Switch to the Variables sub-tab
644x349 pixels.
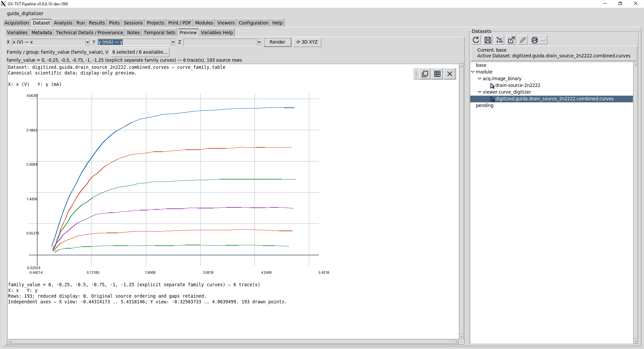click(17, 33)
